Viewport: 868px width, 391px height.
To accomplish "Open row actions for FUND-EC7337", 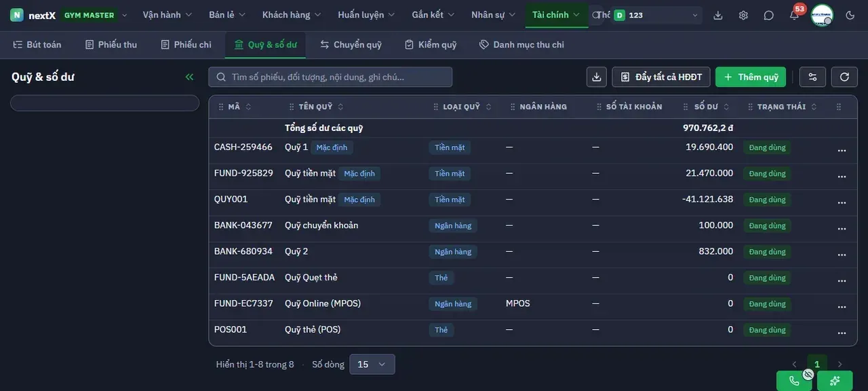I will click(x=842, y=307).
